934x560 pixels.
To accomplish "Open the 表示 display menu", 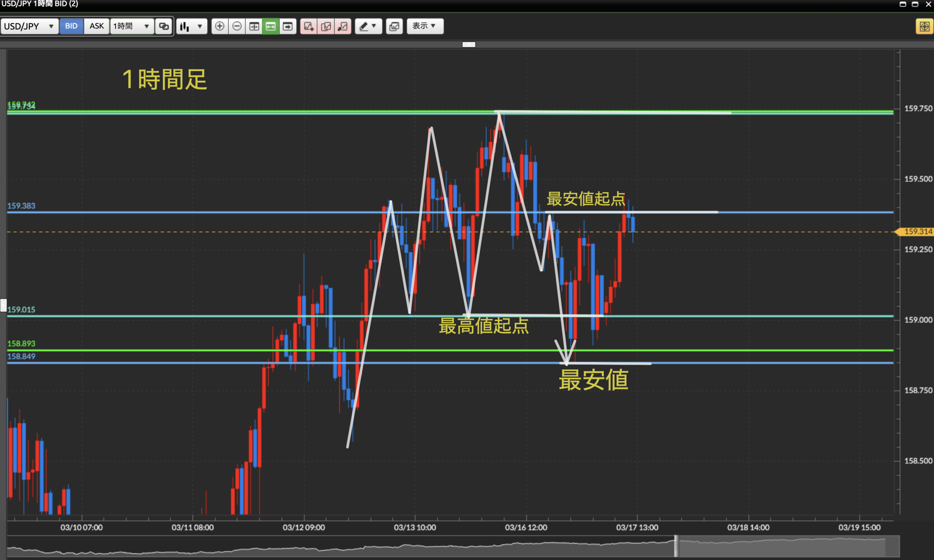I will click(x=425, y=26).
